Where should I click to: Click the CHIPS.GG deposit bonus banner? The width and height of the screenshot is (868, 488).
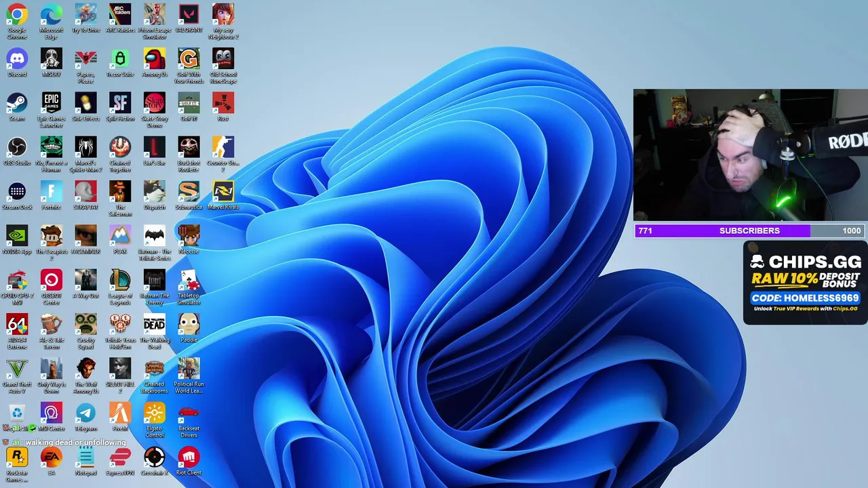(805, 283)
